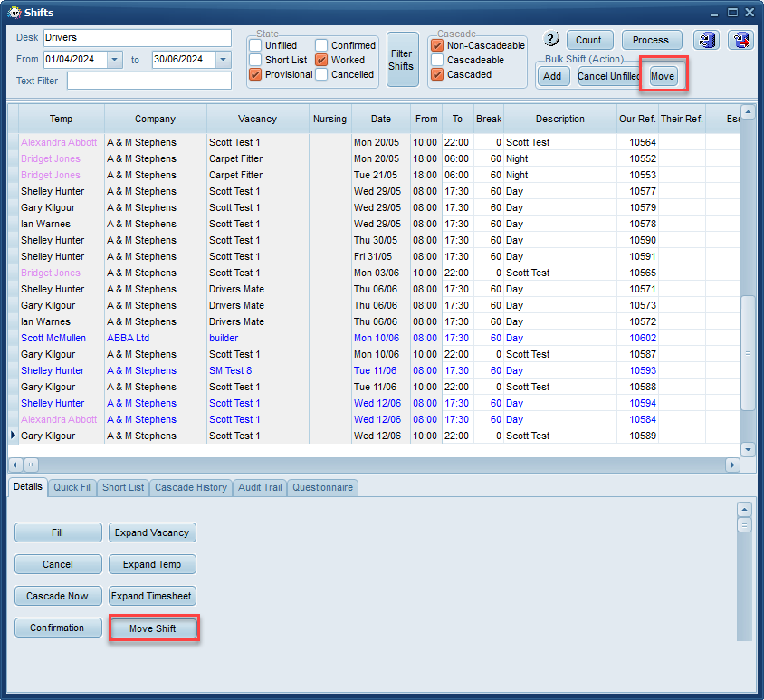
Task: Click the database refresh icon
Action: coord(706,40)
